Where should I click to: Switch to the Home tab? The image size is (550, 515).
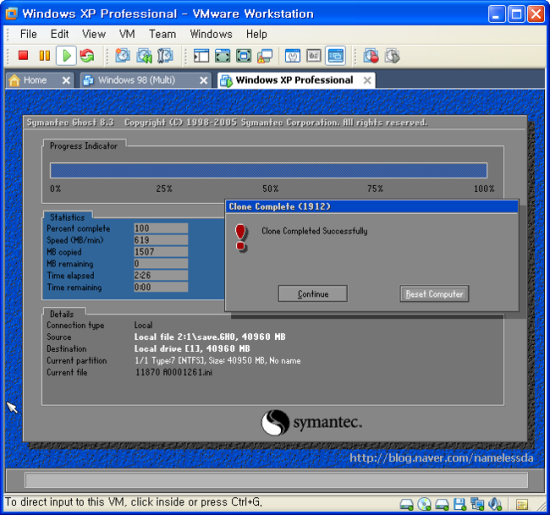(x=35, y=80)
